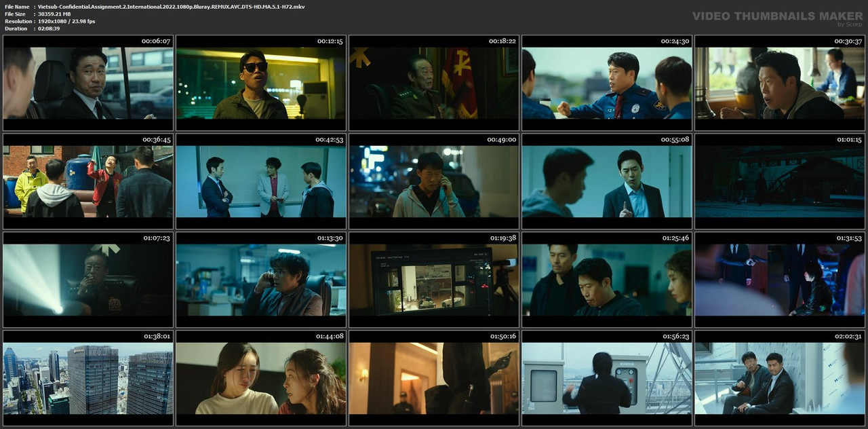Open the thumbnail stamped 01:50:16
The width and height of the screenshot is (868, 429).
click(434, 378)
